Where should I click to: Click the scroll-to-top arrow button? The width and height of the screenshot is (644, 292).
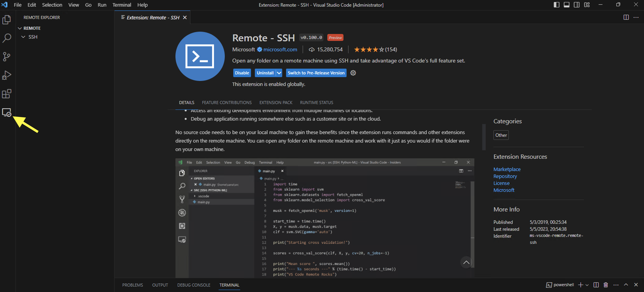click(x=466, y=262)
